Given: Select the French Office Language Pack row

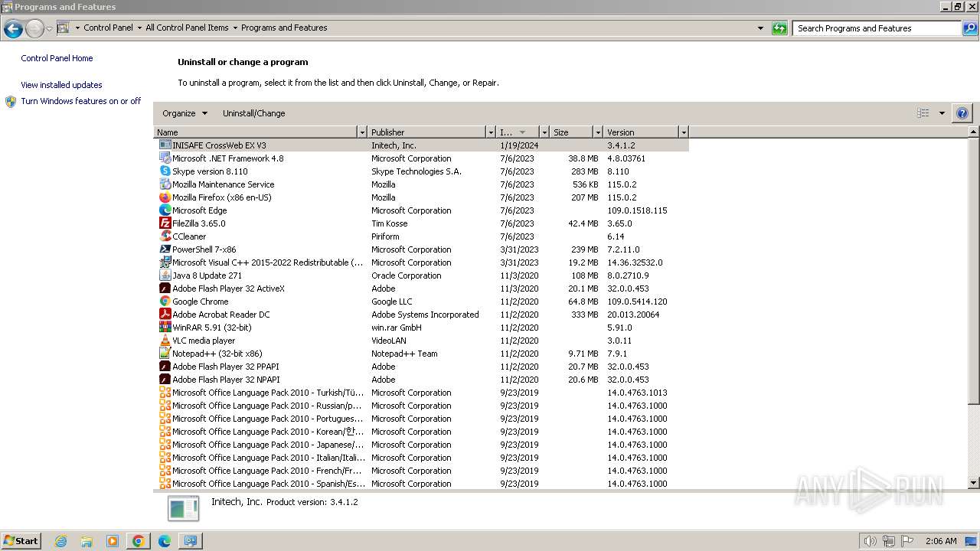Looking at the screenshot, I should coord(421,471).
